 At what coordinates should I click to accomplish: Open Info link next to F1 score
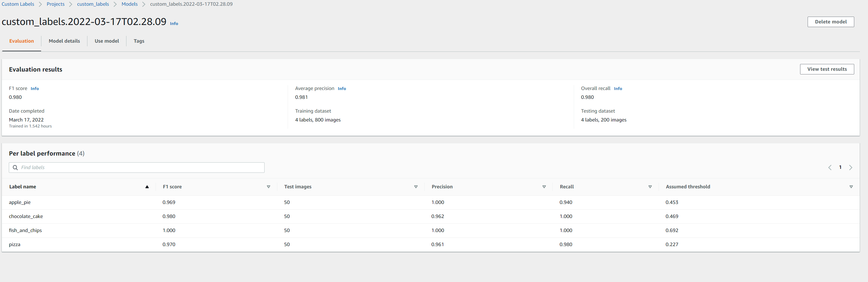[35, 89]
